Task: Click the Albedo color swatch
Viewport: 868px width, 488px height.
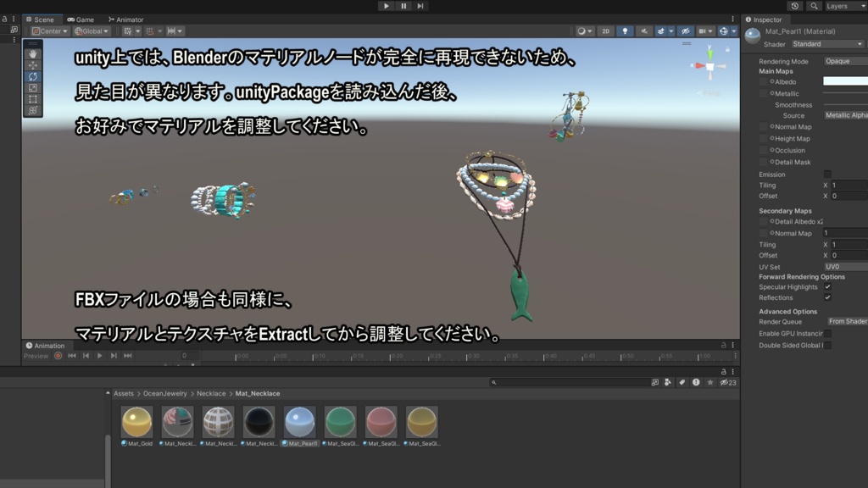Action: pos(845,81)
